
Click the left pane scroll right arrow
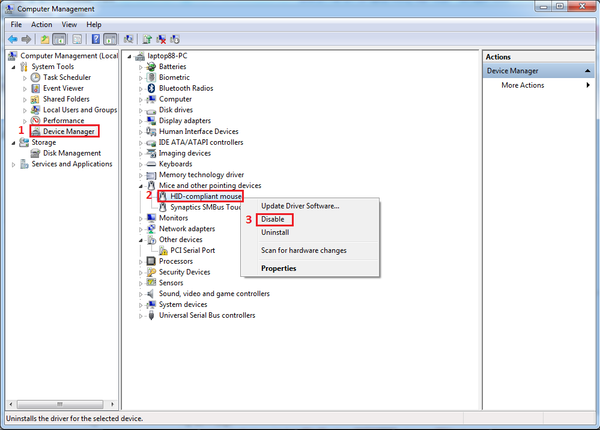pos(112,404)
